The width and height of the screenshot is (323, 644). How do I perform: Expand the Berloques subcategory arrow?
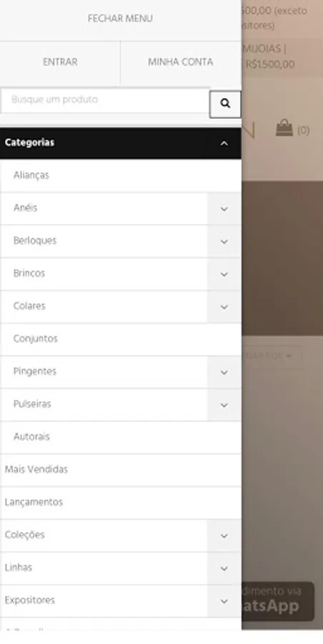coord(224,242)
